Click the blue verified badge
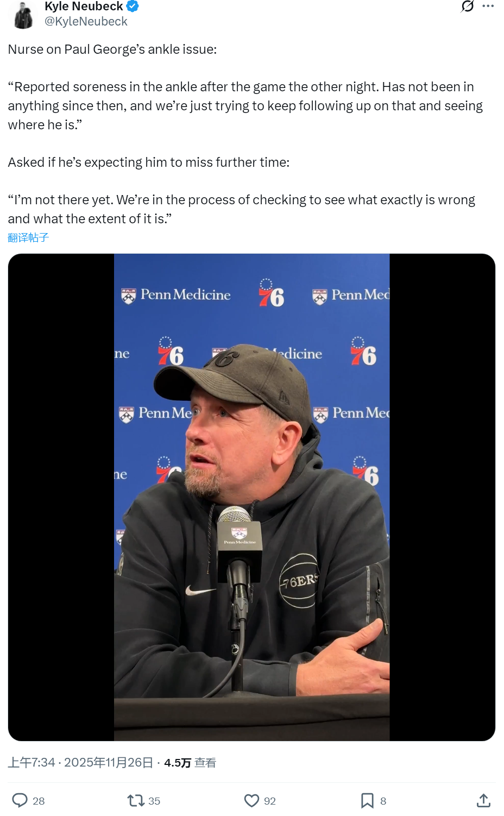504x816 pixels. [133, 7]
